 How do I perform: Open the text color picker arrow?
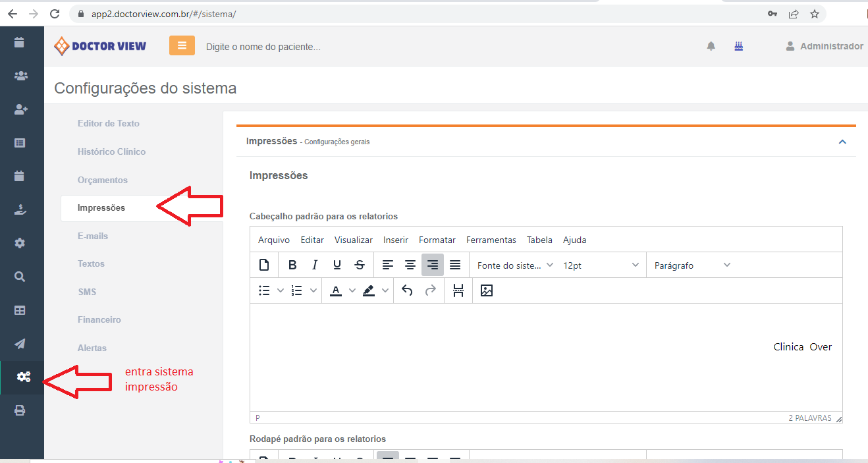(352, 290)
